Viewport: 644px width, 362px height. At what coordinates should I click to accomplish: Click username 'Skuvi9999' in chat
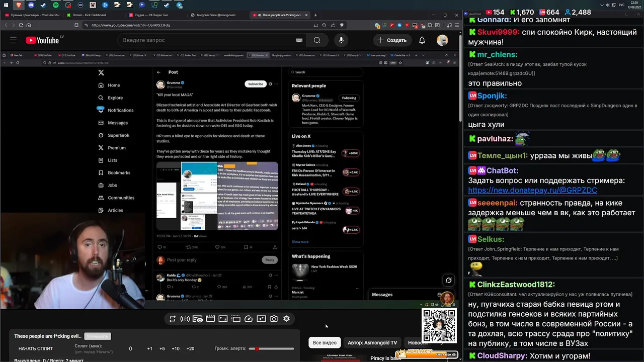click(498, 32)
